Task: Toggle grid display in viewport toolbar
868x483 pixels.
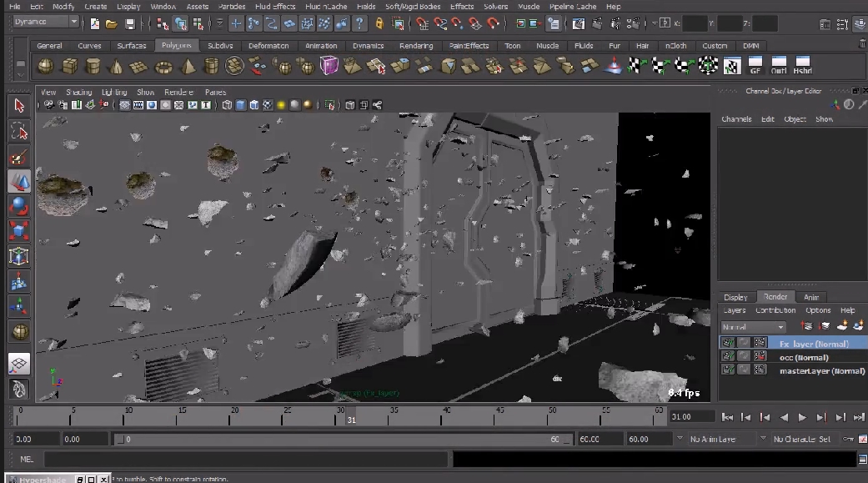Action: pos(125,104)
